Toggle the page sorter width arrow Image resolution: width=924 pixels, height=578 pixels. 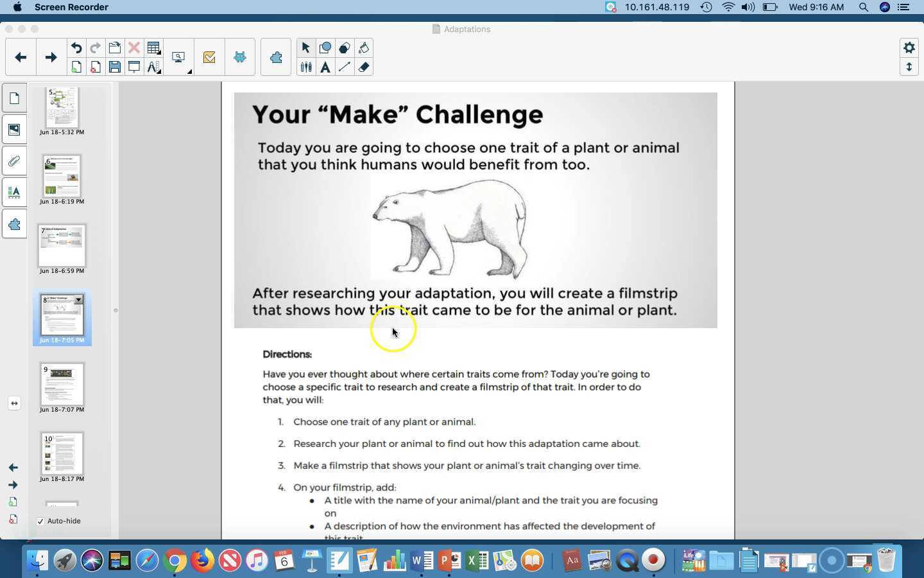pos(13,403)
